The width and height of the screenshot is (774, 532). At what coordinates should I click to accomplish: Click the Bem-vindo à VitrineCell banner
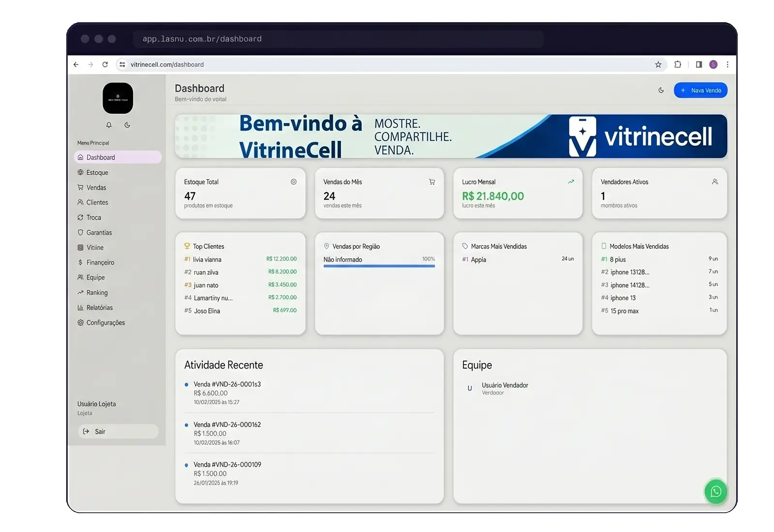click(451, 136)
